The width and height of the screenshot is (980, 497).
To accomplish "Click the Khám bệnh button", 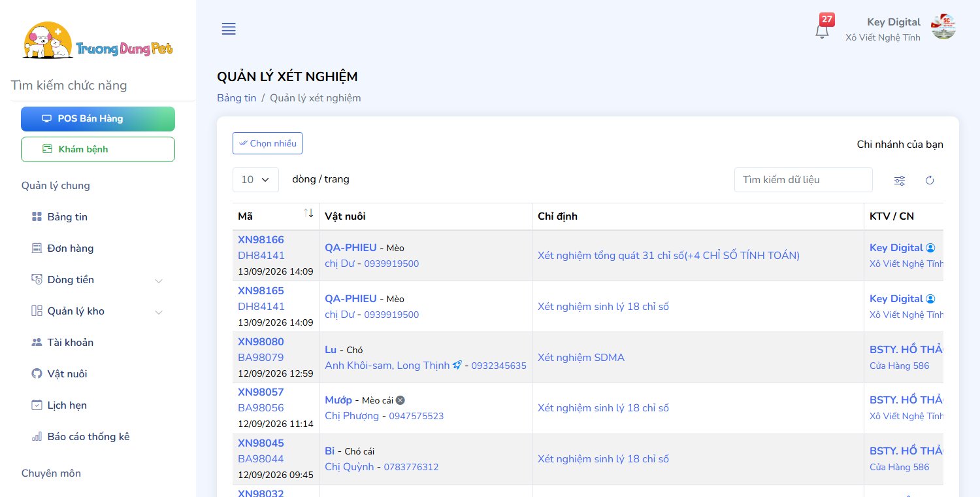I will pyautogui.click(x=98, y=149).
